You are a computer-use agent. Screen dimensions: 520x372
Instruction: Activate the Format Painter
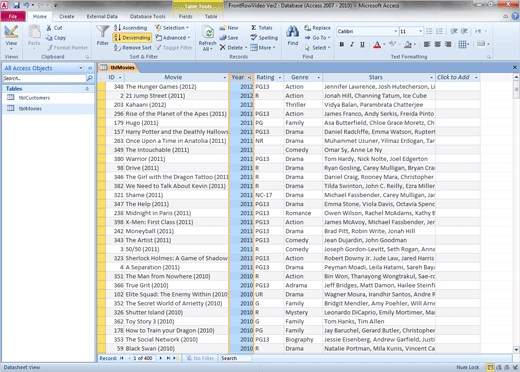tap(67, 48)
